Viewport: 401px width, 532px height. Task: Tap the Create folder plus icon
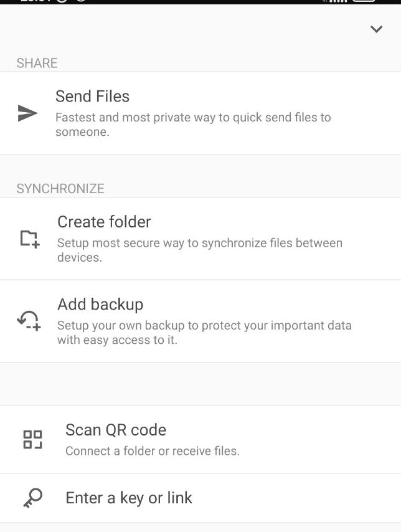[x=30, y=239]
